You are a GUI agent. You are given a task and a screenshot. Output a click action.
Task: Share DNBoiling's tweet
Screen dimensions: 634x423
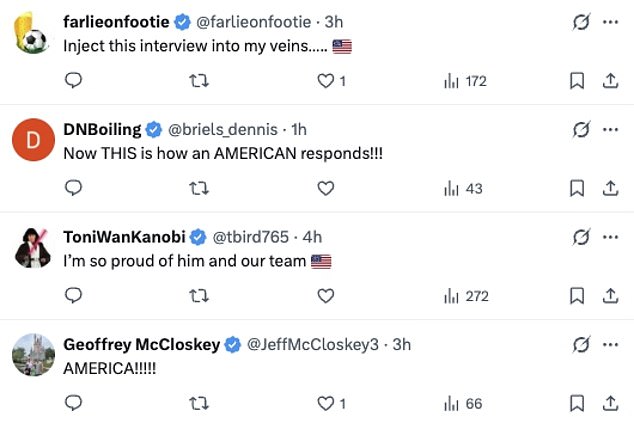coord(608,188)
